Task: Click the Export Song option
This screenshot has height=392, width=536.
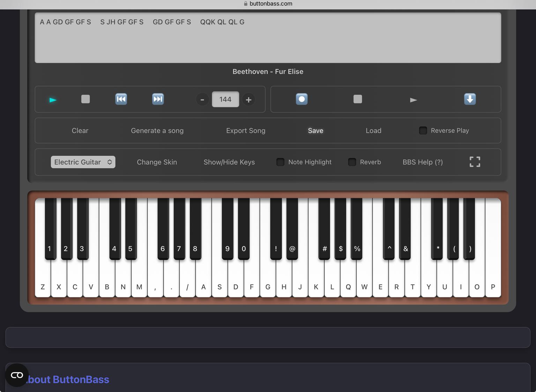Action: (246, 131)
